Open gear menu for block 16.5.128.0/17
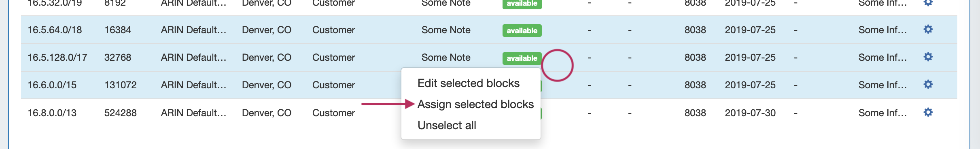Image resolution: width=980 pixels, height=149 pixels. pos(928,57)
